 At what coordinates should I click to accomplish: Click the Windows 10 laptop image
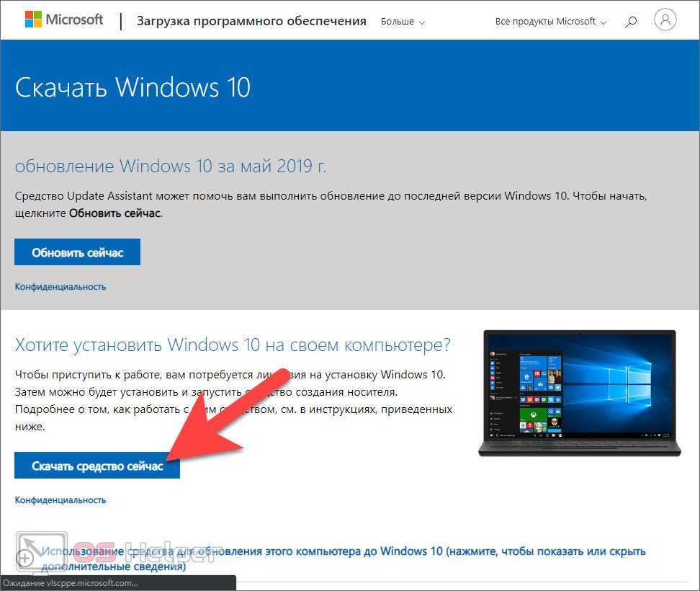(x=580, y=393)
